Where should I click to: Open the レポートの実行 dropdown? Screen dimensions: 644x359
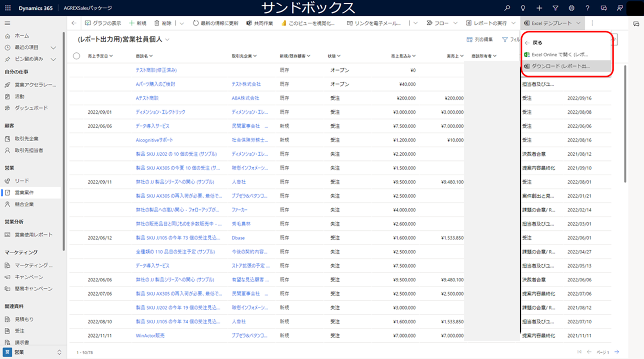[x=491, y=23]
